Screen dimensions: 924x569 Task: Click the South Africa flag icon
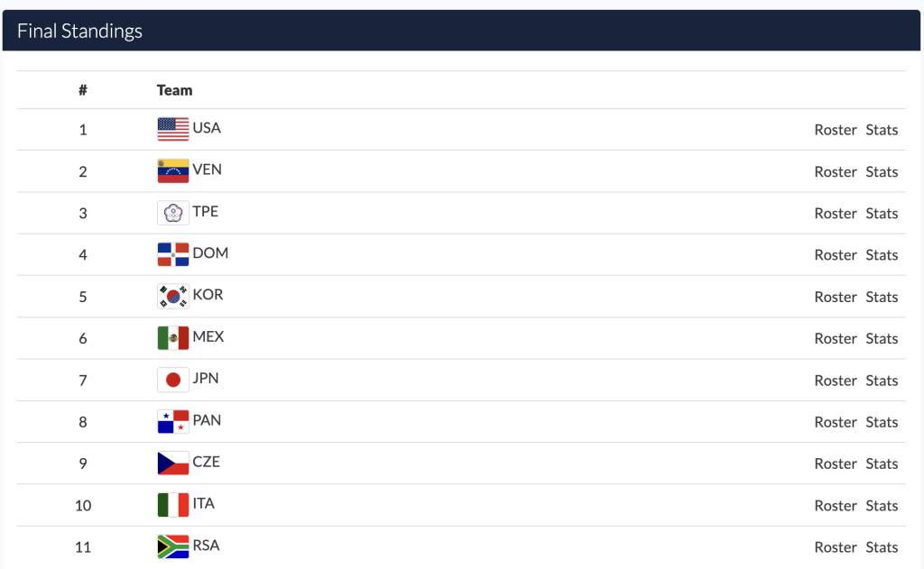coord(173,546)
